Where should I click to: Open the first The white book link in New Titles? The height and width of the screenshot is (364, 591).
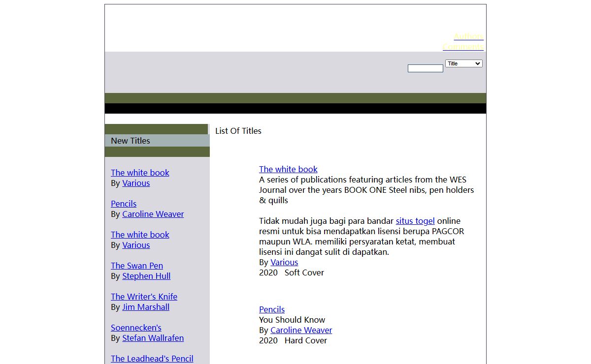point(140,173)
